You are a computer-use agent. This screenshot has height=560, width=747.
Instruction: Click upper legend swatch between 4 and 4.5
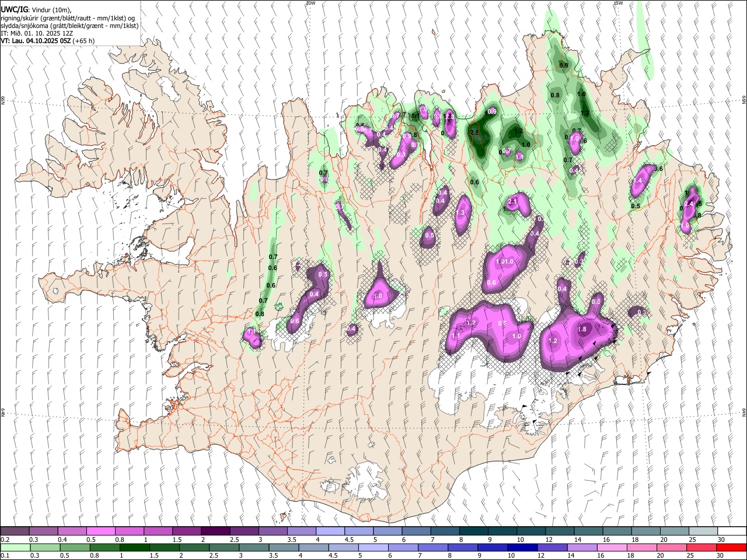(330, 531)
